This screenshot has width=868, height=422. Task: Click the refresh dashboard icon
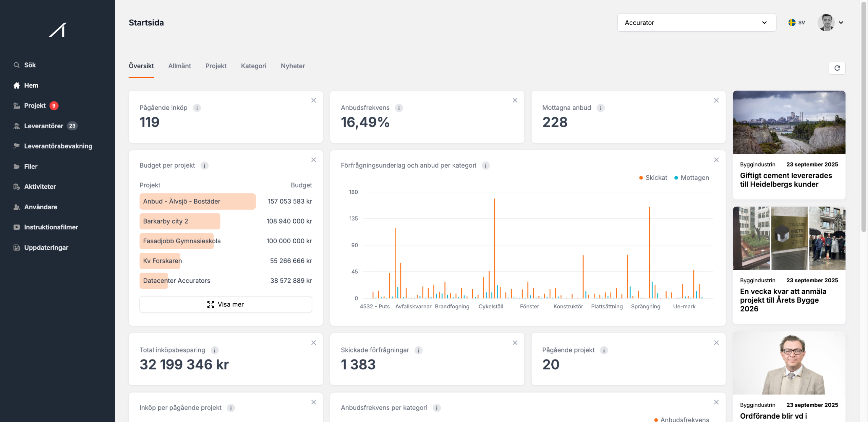[x=837, y=68]
